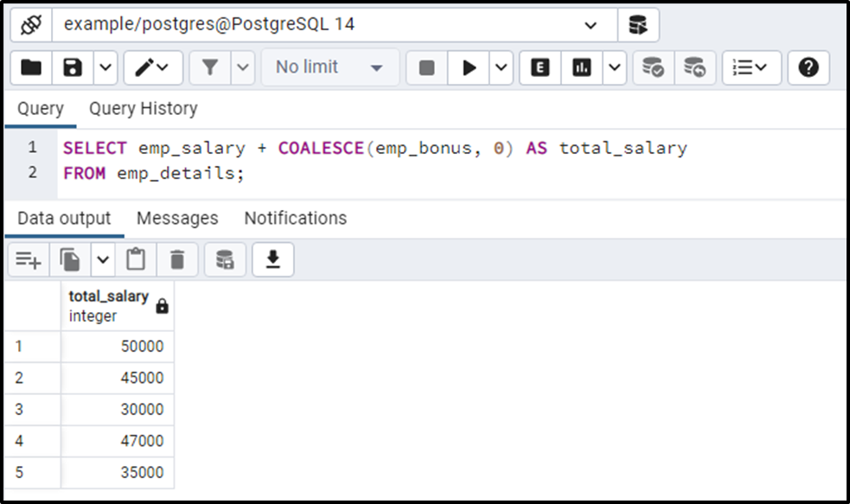This screenshot has width=850, height=504.
Task: Commit the current transaction
Action: tap(653, 67)
